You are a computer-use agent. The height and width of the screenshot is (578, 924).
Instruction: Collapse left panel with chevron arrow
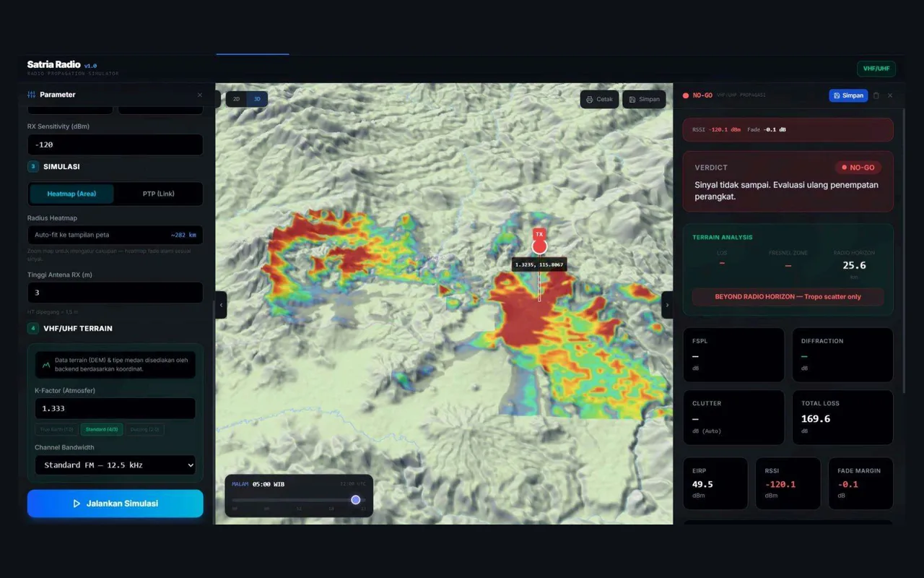click(x=222, y=305)
